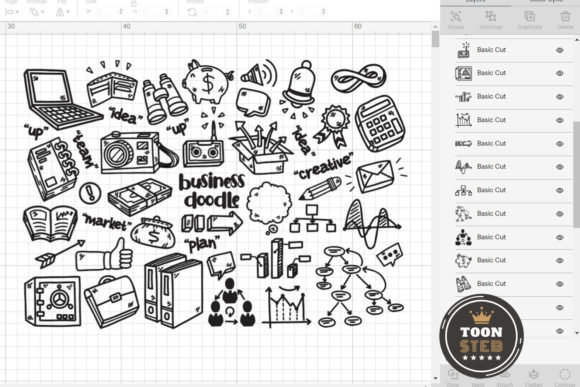This screenshot has height=387, width=580.
Task: Open the Arrange dropdown in the toolbar
Action: pos(37,12)
